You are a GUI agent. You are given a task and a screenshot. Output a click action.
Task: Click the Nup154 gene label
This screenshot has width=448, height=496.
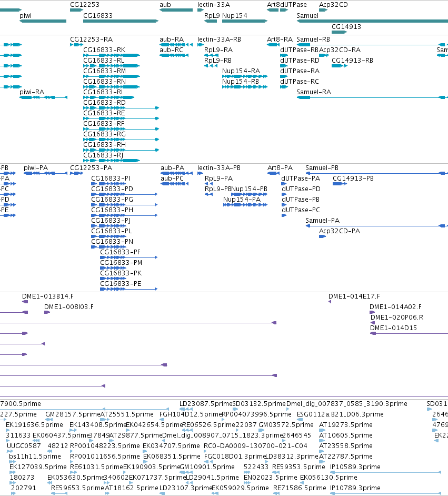click(x=235, y=16)
